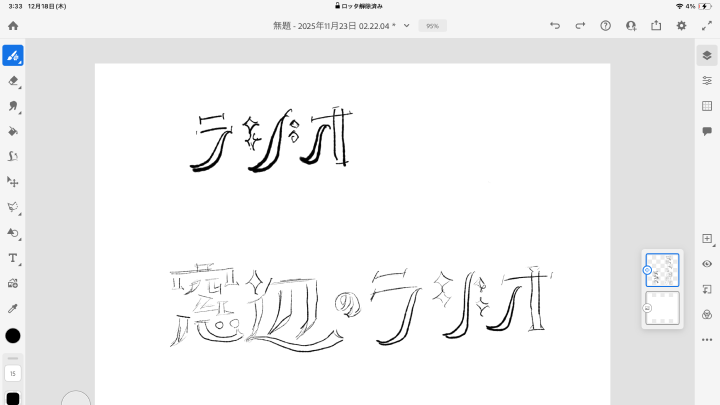
Task: Open brush size control showing 15
Action: [13, 373]
